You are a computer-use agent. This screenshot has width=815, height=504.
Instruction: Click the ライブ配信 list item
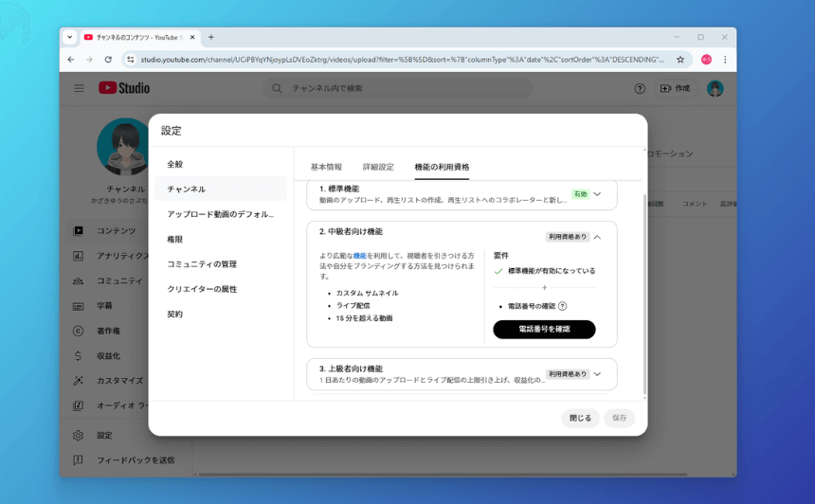(353, 305)
